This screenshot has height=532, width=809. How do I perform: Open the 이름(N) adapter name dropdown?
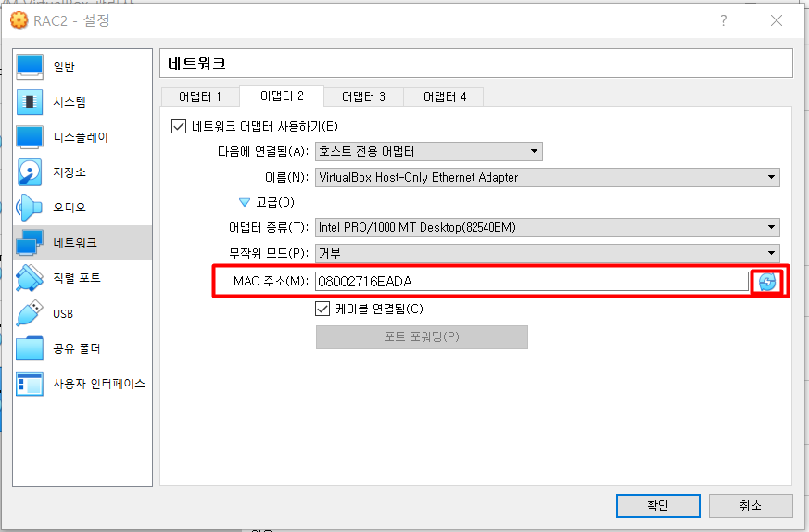coord(548,177)
